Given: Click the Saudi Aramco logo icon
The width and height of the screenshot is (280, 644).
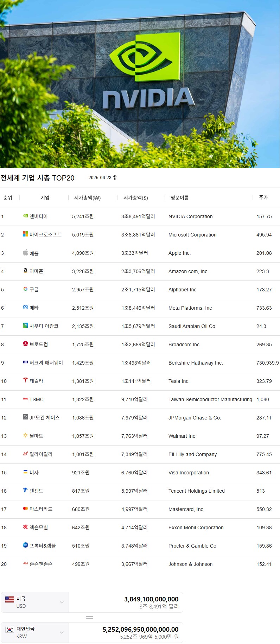Looking at the screenshot, I should (25, 326).
